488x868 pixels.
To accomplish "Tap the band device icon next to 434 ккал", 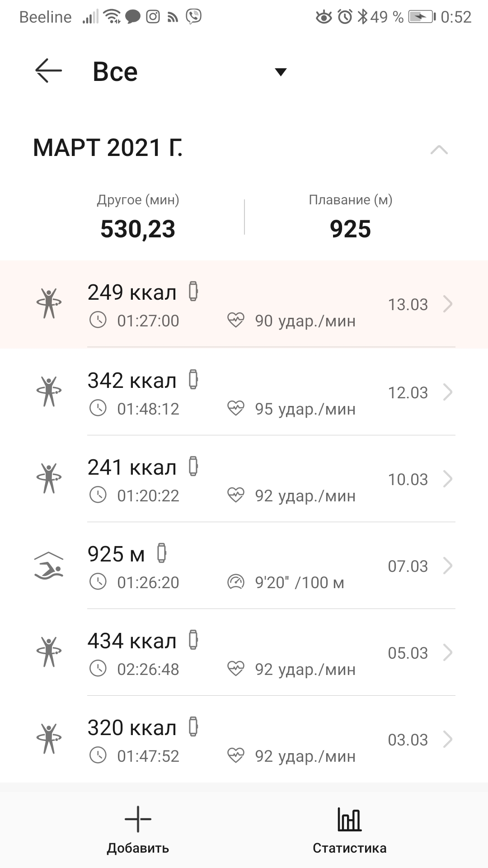I will (193, 640).
